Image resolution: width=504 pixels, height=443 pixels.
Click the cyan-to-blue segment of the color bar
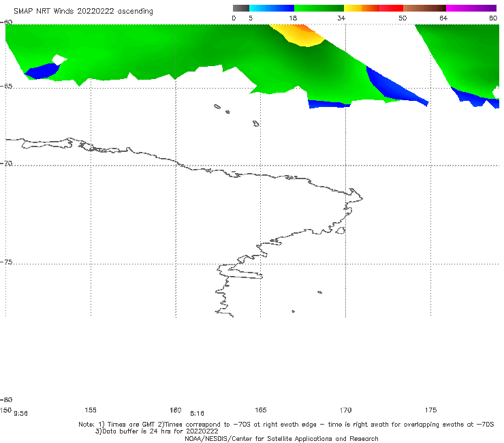(x=272, y=8)
